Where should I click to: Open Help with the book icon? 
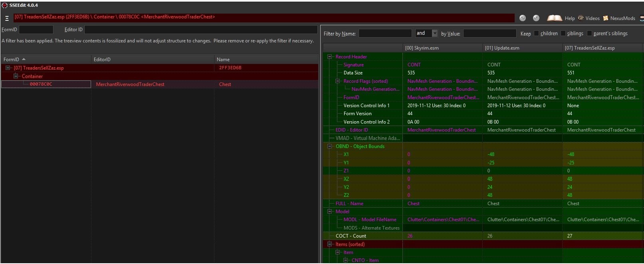[x=561, y=18]
